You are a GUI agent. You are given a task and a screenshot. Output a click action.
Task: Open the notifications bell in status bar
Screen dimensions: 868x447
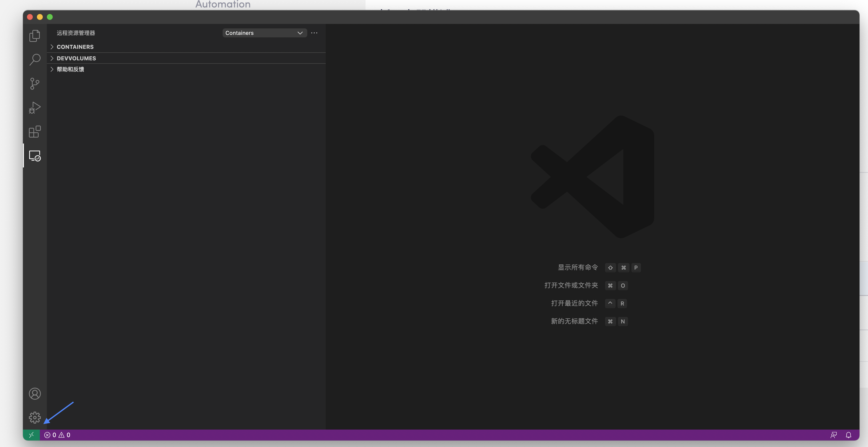click(x=849, y=435)
